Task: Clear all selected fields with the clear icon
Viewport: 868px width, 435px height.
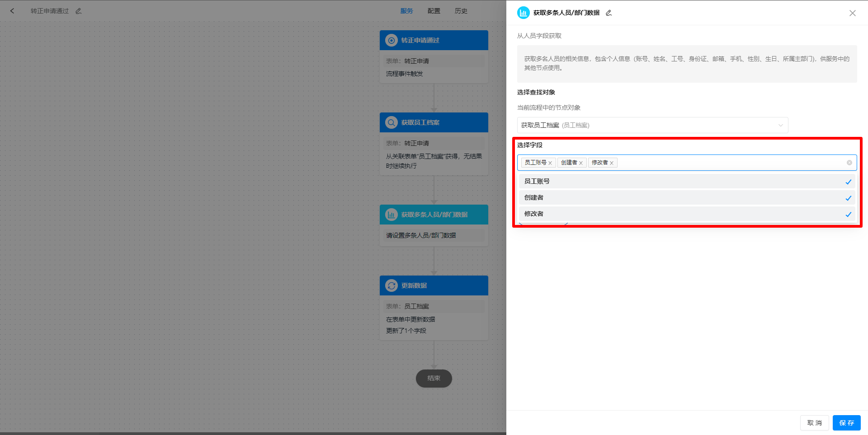Action: [849, 163]
